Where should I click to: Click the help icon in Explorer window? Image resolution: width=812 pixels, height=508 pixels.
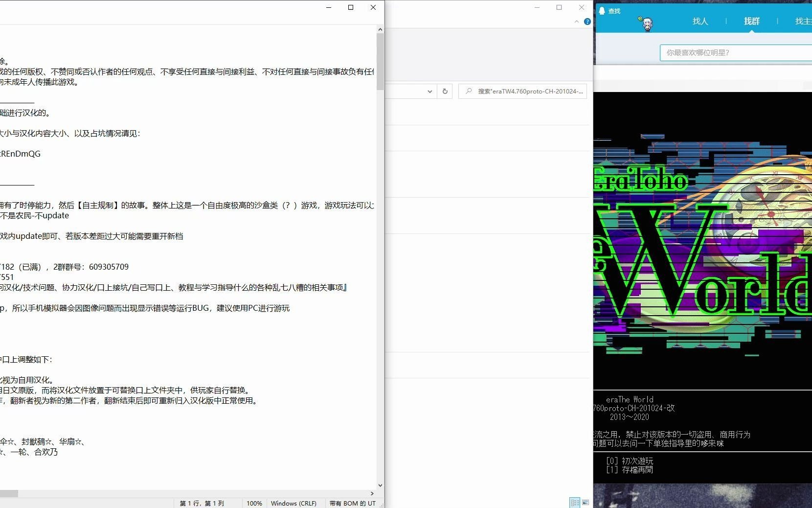587,22
